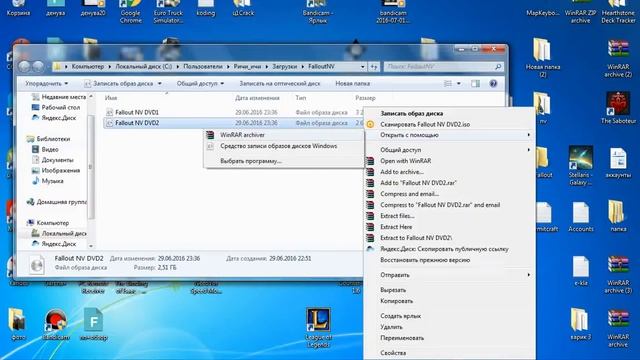Screen dimensions: 640x360
Task: Open the address bar history dropdown
Action: click(362, 67)
